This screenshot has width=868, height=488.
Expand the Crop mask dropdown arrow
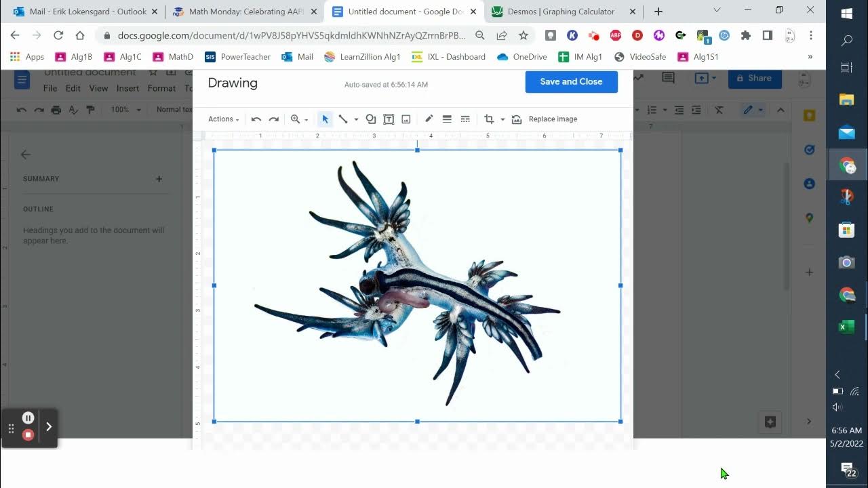tap(502, 120)
